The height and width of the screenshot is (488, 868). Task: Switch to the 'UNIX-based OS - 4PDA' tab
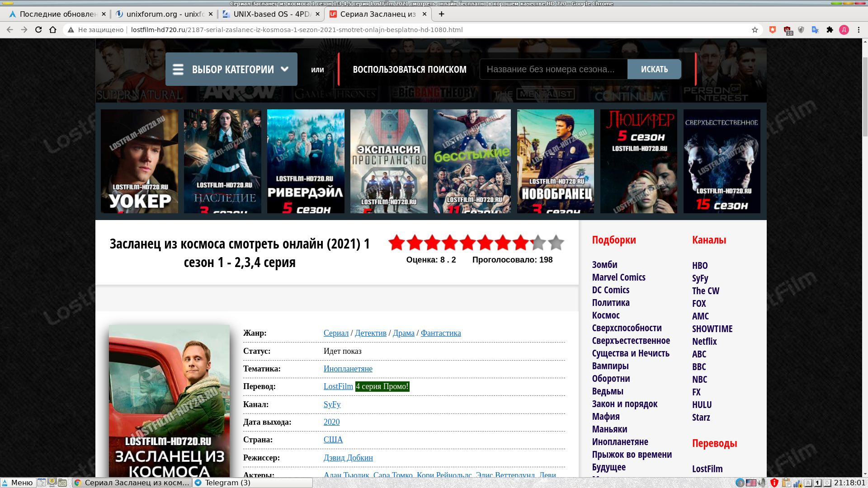[271, 14]
